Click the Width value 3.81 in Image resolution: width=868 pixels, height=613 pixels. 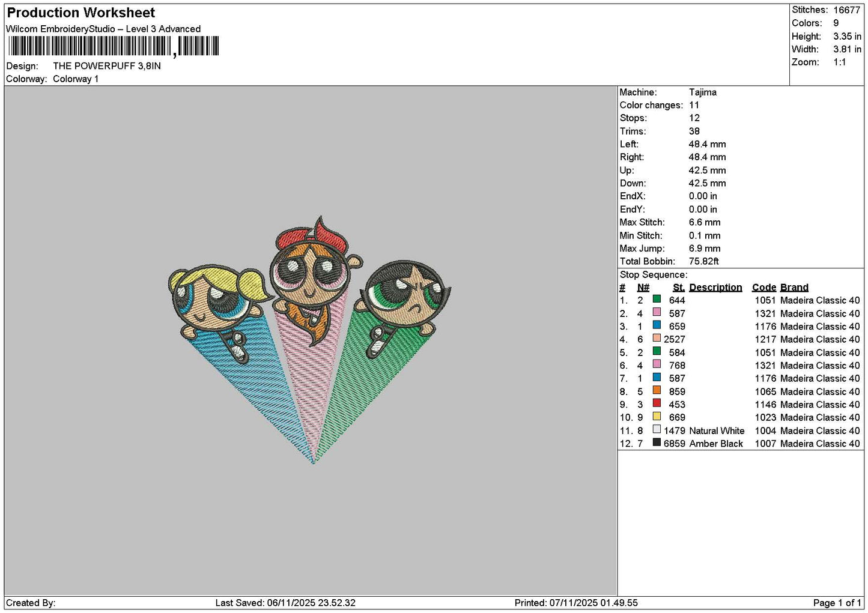(x=847, y=49)
